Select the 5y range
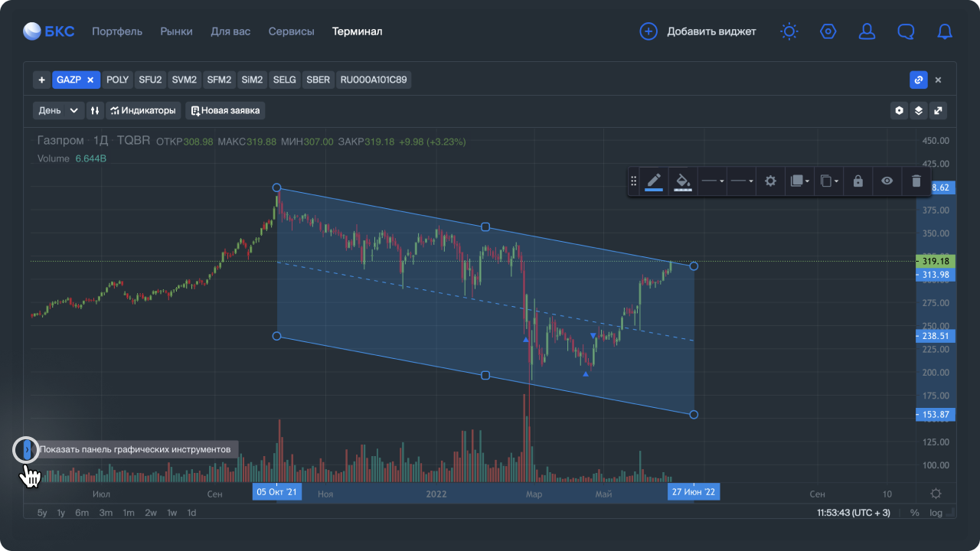This screenshot has width=980, height=551. tap(42, 513)
